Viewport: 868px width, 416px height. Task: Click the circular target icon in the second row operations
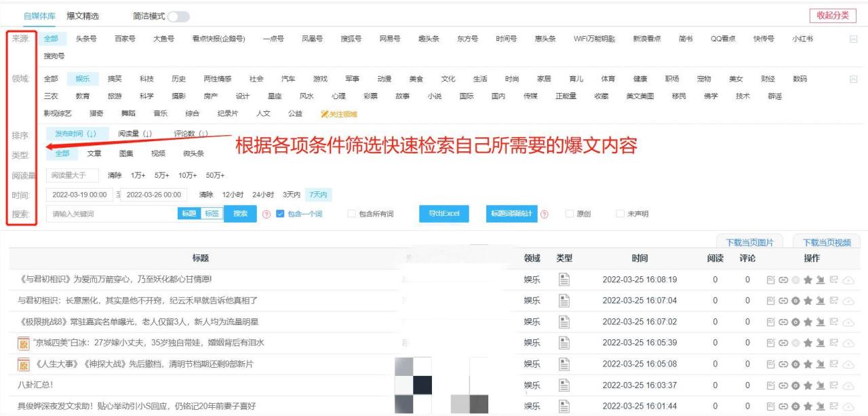click(x=795, y=300)
